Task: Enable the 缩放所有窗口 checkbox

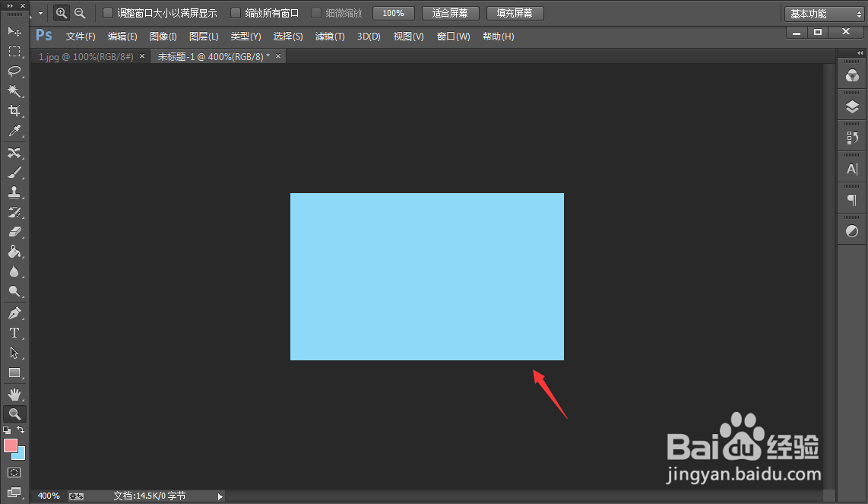Action: [x=236, y=12]
